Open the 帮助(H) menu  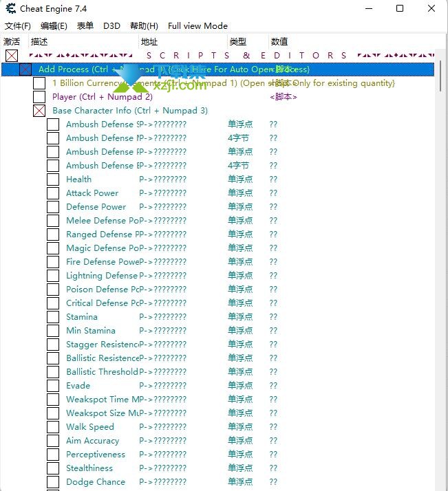[x=144, y=26]
